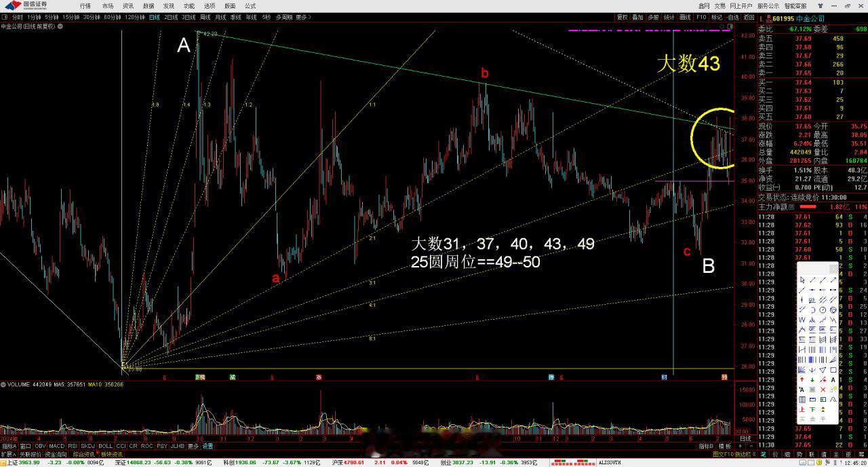Open F10 company info

point(701,18)
